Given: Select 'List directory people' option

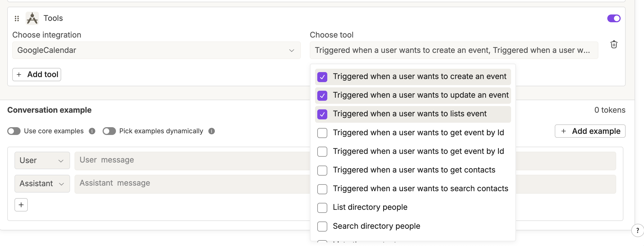Looking at the screenshot, I should click(x=322, y=208).
